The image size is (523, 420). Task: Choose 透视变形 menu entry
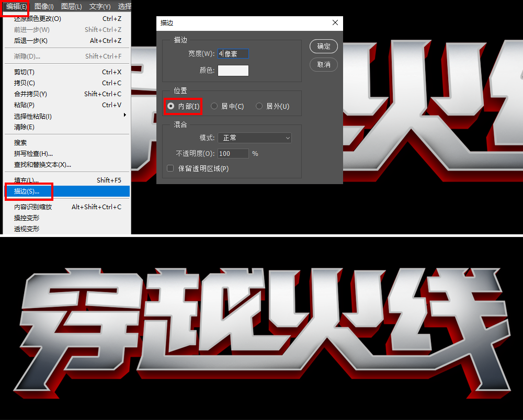(67, 229)
